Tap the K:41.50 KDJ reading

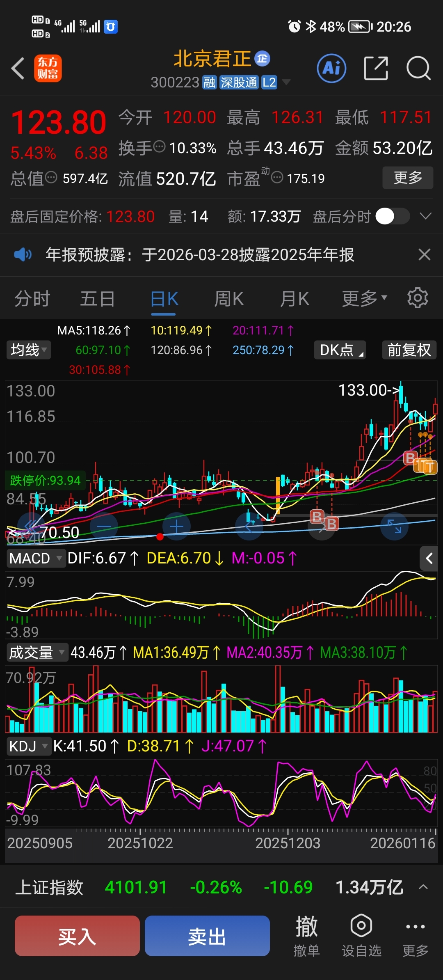point(86,746)
